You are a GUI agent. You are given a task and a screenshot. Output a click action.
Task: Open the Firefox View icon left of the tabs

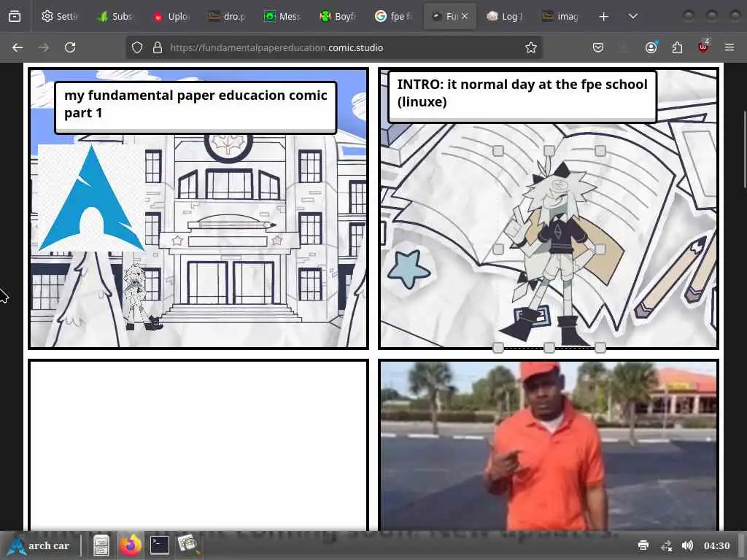(15, 16)
